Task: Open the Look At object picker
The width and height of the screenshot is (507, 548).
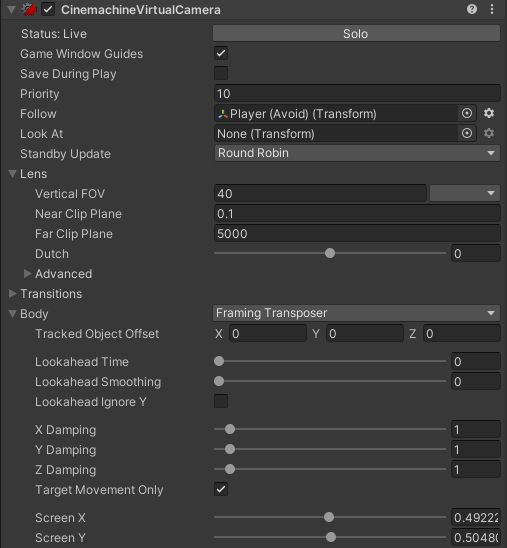Action: click(x=467, y=133)
